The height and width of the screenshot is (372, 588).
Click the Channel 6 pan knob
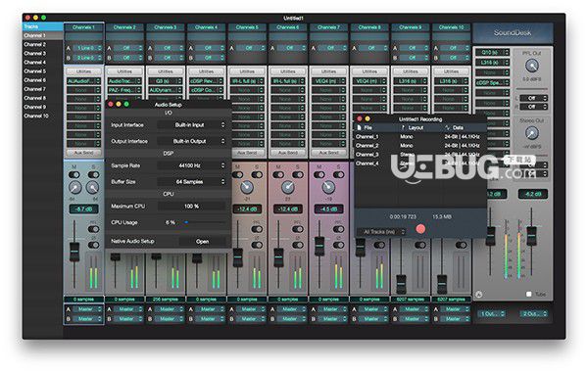tap(288, 187)
